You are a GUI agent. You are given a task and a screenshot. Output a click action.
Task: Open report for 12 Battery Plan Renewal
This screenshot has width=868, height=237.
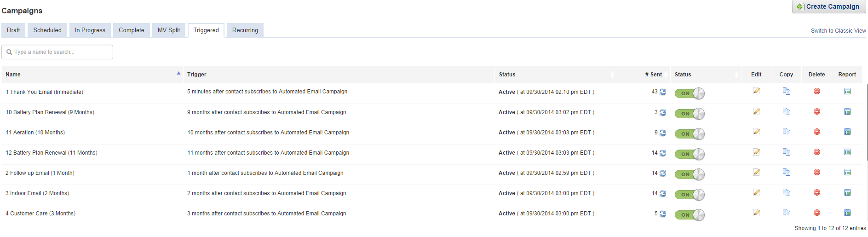pyautogui.click(x=847, y=152)
